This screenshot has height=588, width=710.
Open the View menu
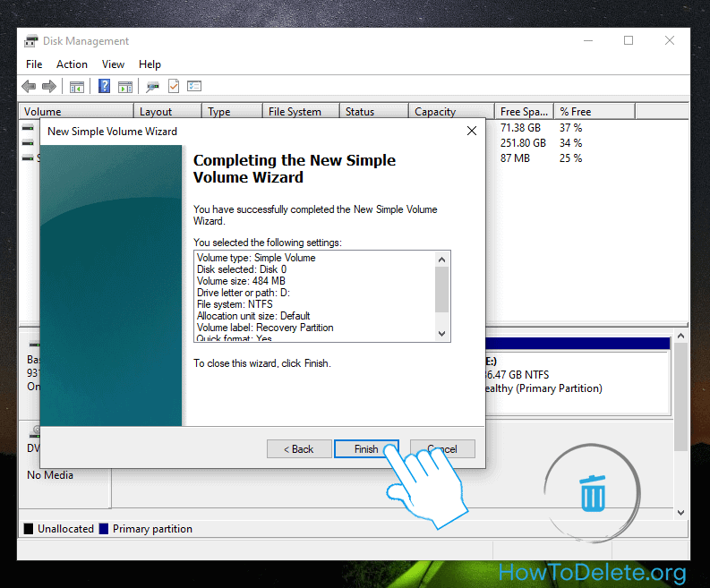pos(113,64)
